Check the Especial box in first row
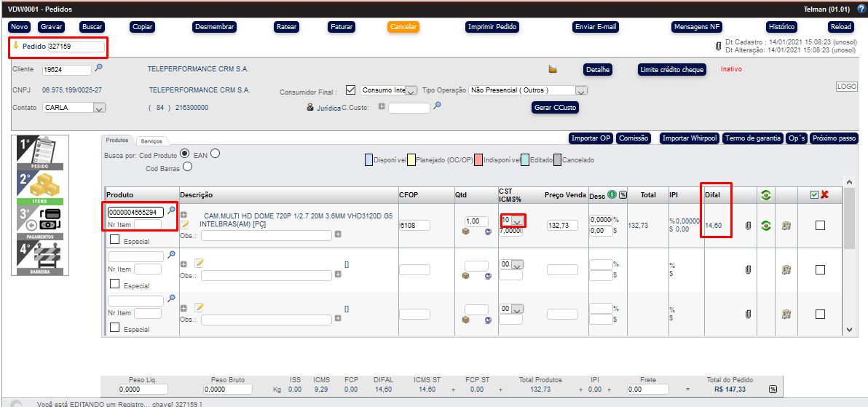868x407 pixels. pos(114,240)
